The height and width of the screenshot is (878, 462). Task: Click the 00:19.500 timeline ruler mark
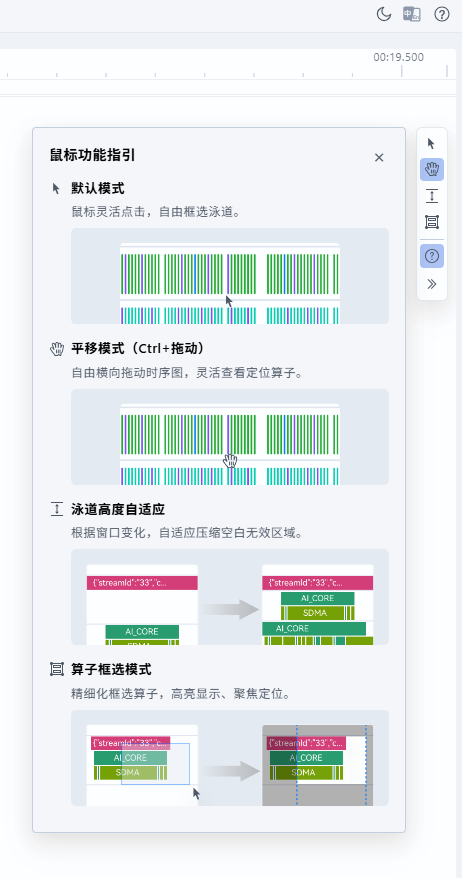(x=399, y=57)
